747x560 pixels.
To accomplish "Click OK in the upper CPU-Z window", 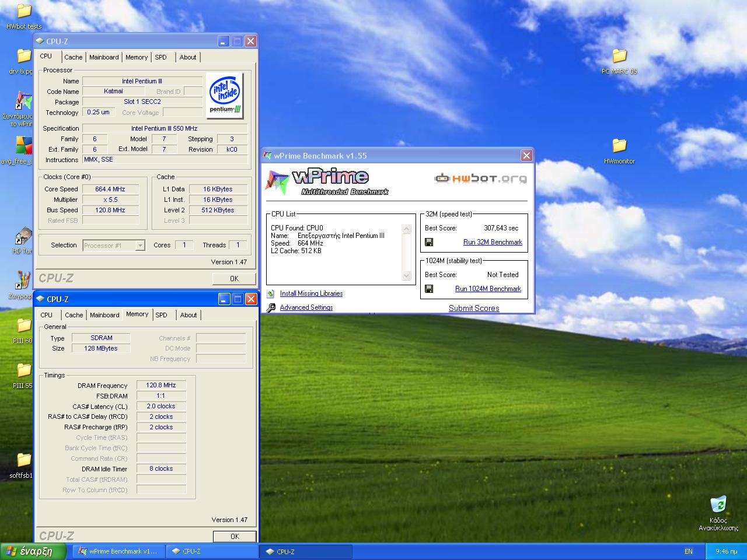I will click(x=234, y=278).
